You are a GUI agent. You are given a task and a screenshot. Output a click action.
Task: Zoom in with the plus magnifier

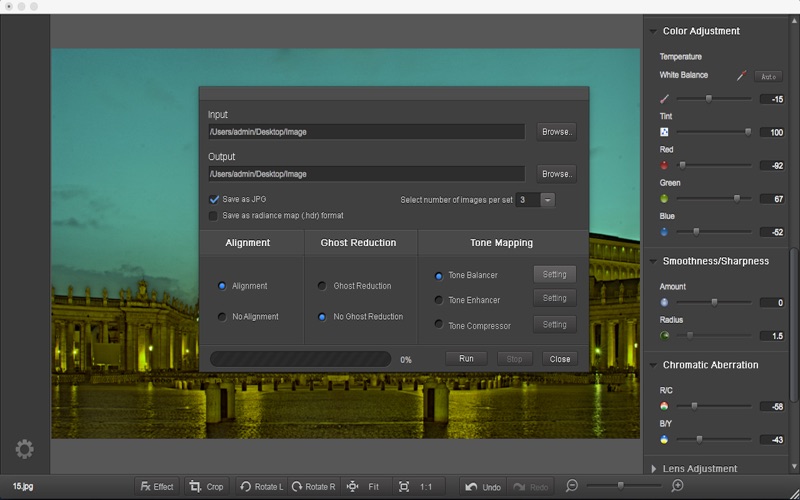pyautogui.click(x=678, y=485)
